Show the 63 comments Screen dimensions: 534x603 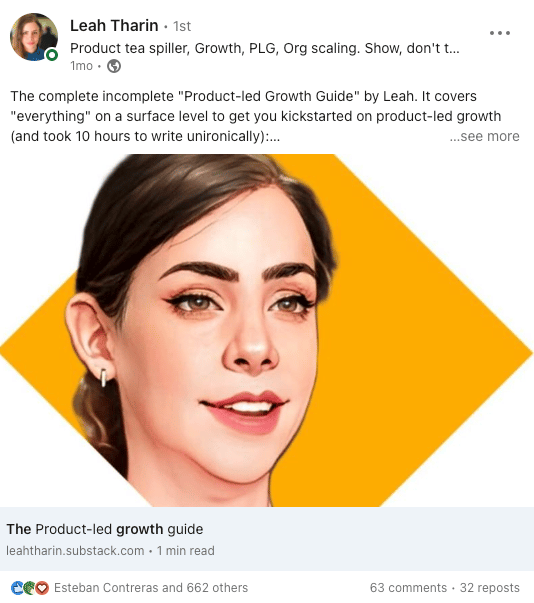pyautogui.click(x=408, y=588)
